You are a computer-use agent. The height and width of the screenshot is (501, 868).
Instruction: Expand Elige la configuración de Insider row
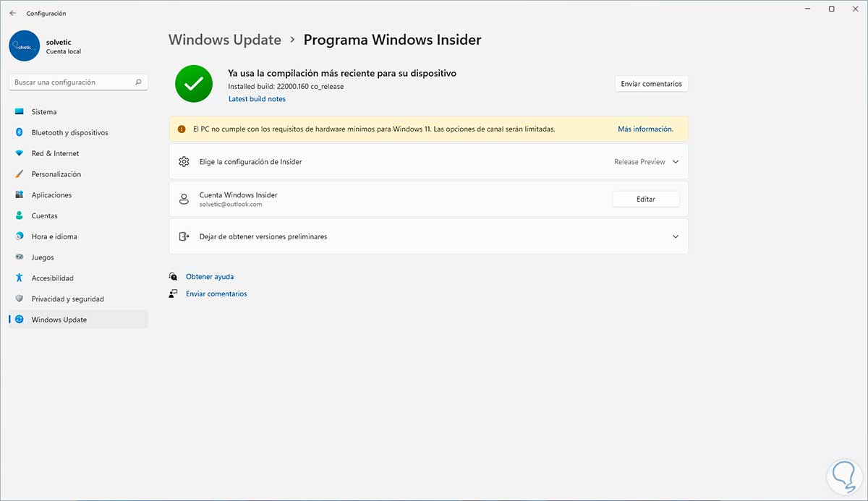(x=428, y=162)
